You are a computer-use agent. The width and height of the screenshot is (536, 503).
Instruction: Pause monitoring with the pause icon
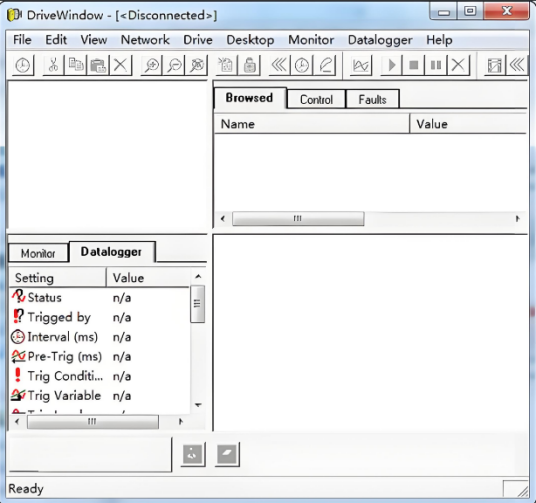pyautogui.click(x=436, y=65)
